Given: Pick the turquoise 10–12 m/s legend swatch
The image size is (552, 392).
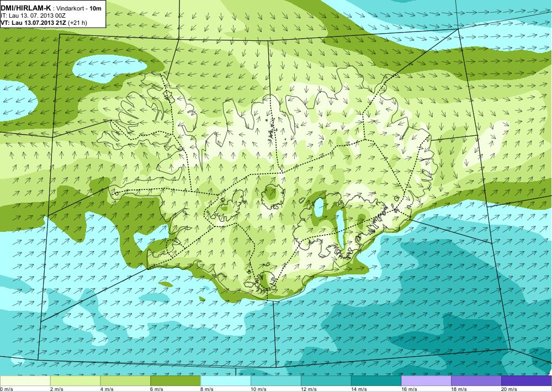Looking at the screenshot, I should coord(275,381).
